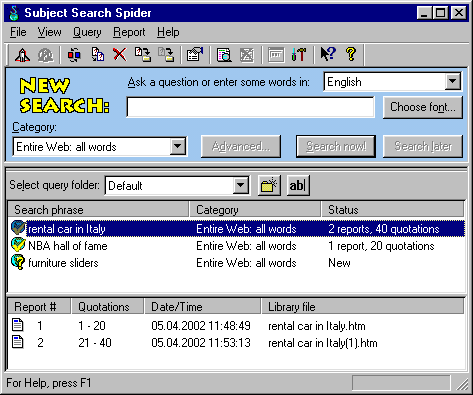Click '1 report, 20 quotations' status cell
This screenshot has width=473, height=395.
pyautogui.click(x=381, y=246)
